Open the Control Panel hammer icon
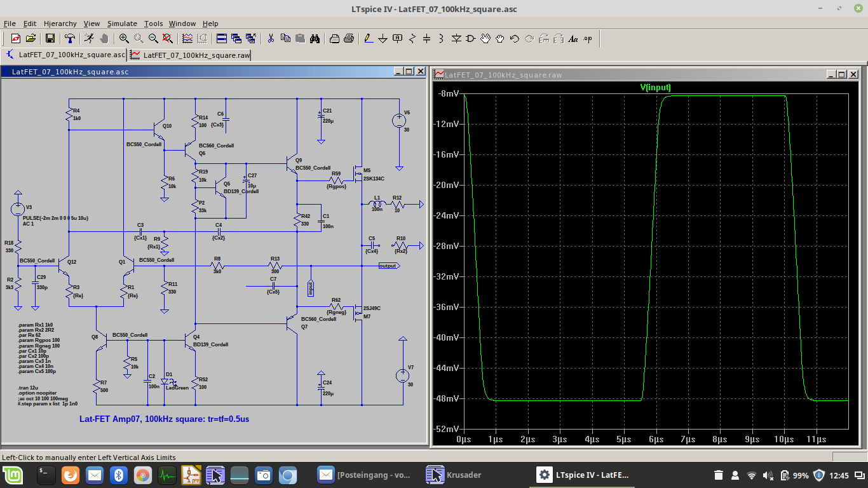Screen dimensions: 868x488 click(71, 39)
